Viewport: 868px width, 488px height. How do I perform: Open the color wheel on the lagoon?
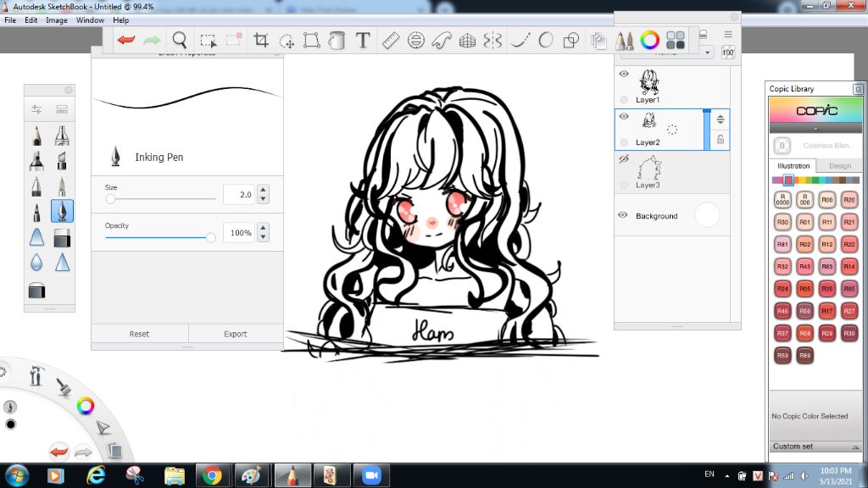coord(86,406)
